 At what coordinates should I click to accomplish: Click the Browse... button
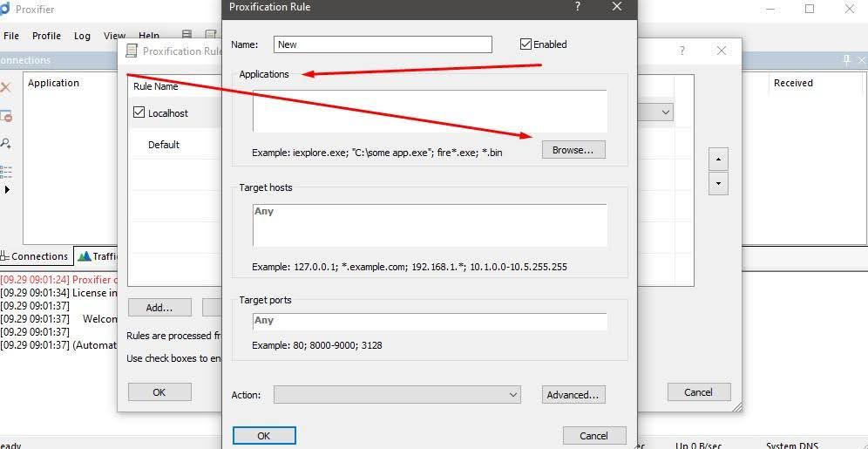pyautogui.click(x=573, y=150)
